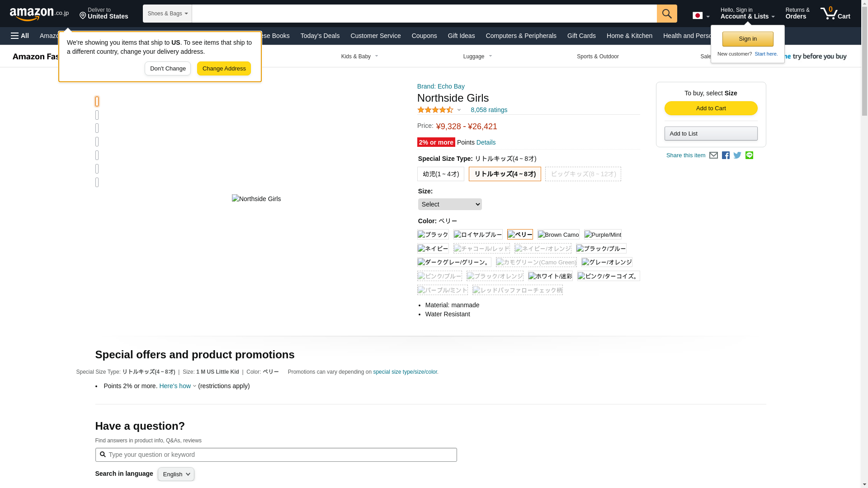Open the All hamburger menu
This screenshot has height=488, width=868.
20,36
